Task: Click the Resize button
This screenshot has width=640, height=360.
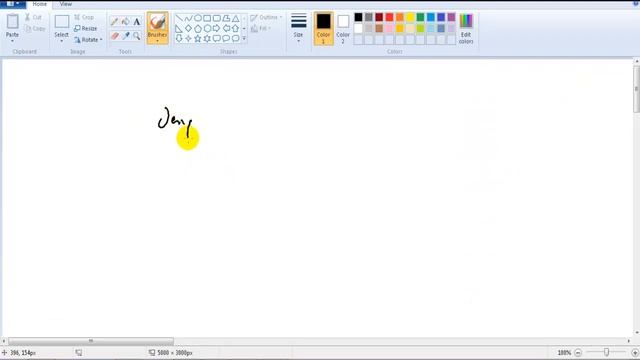Action: point(86,29)
